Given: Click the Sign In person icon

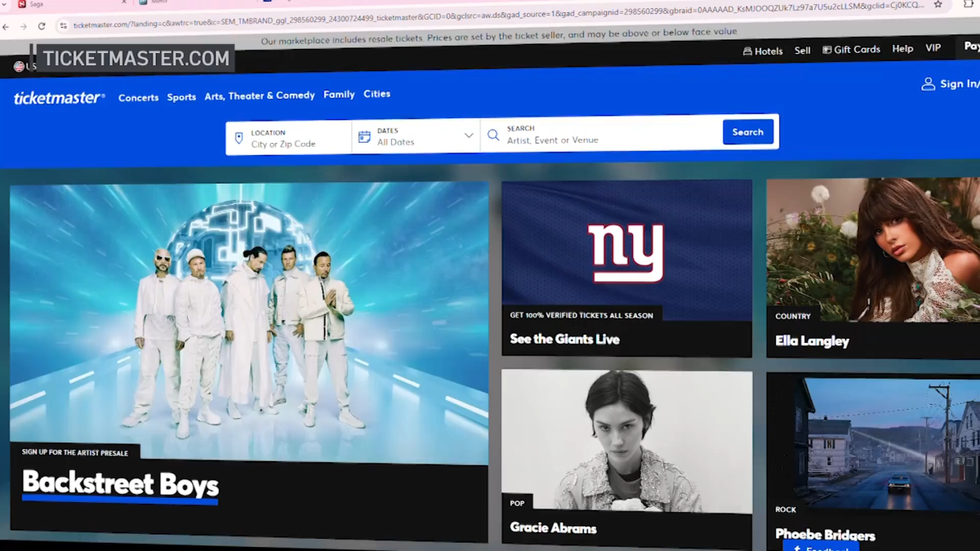Looking at the screenshot, I should pos(928,84).
